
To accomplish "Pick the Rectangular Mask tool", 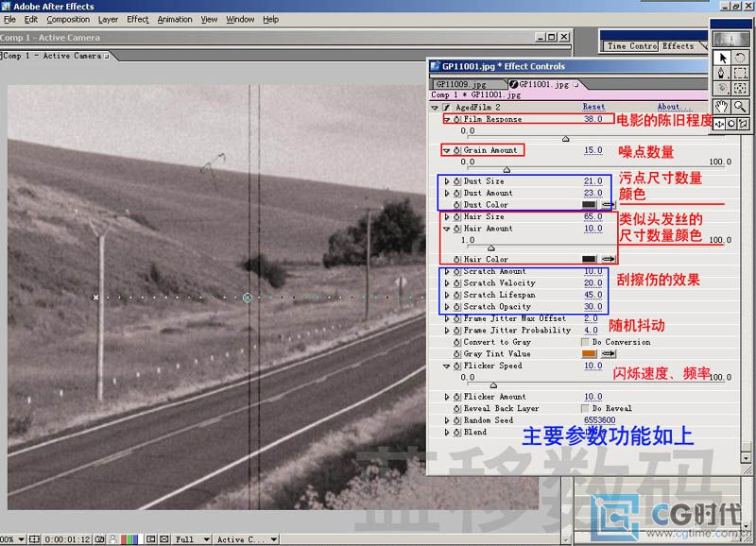I will point(740,74).
